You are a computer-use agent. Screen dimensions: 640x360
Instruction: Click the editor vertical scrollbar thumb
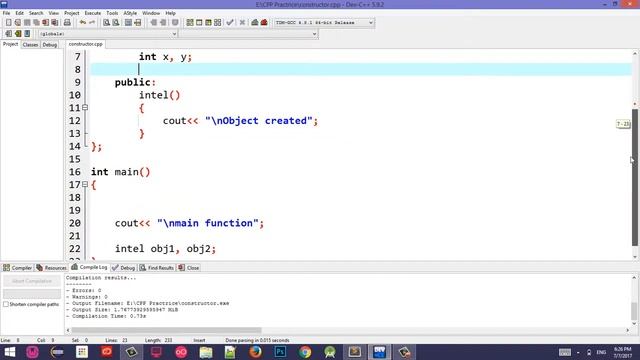(635, 178)
